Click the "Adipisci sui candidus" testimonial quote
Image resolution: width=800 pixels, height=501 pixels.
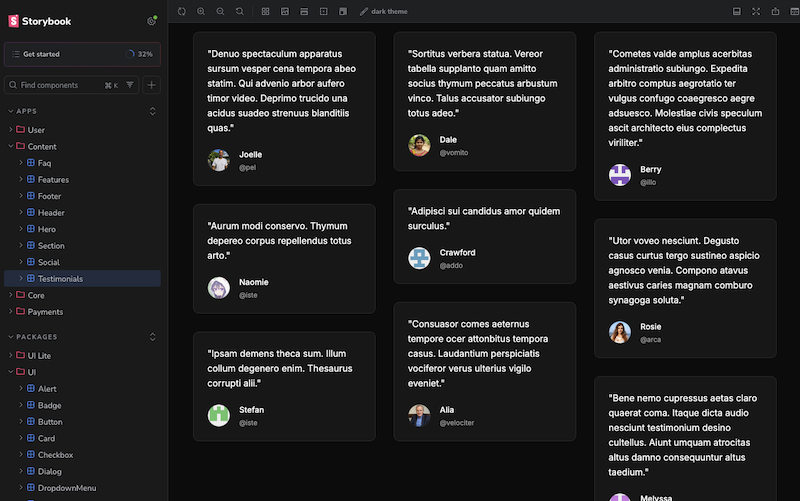(484, 218)
